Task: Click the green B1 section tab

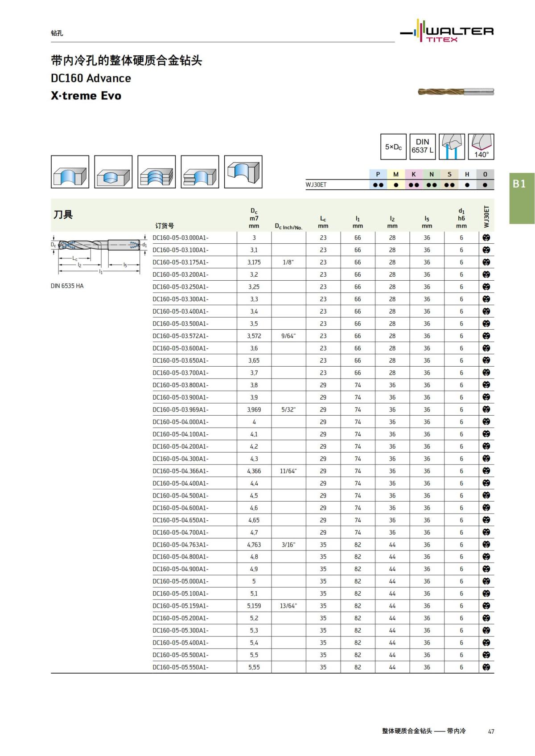Action: pos(522,198)
